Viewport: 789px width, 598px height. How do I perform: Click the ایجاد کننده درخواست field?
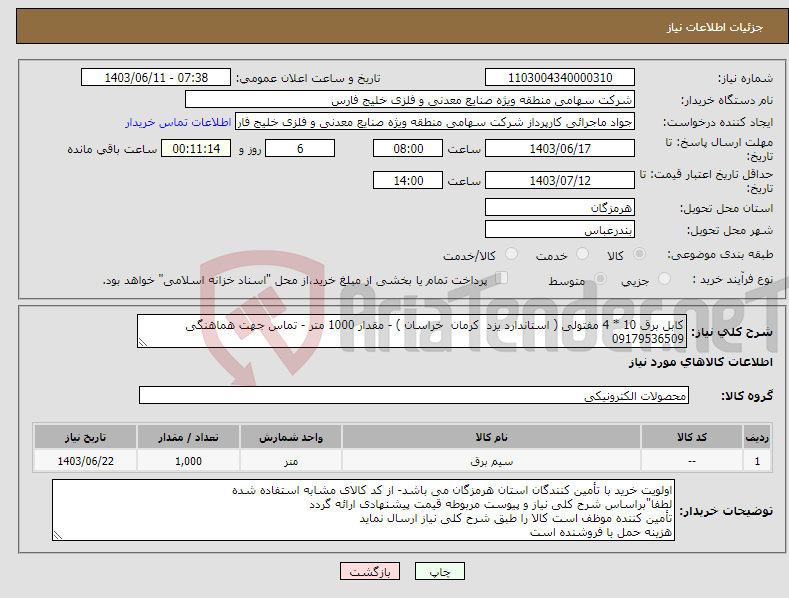pos(435,122)
